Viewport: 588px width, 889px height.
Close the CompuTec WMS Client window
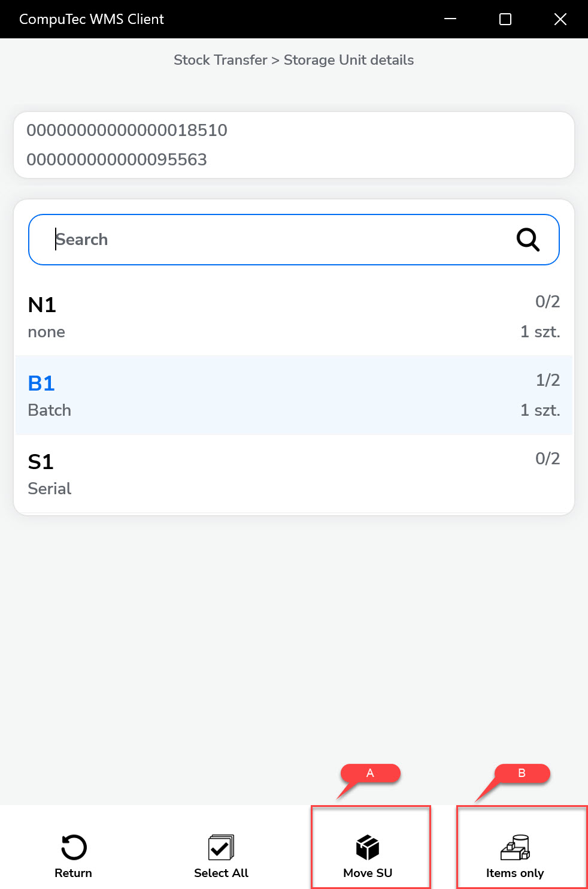(560, 19)
